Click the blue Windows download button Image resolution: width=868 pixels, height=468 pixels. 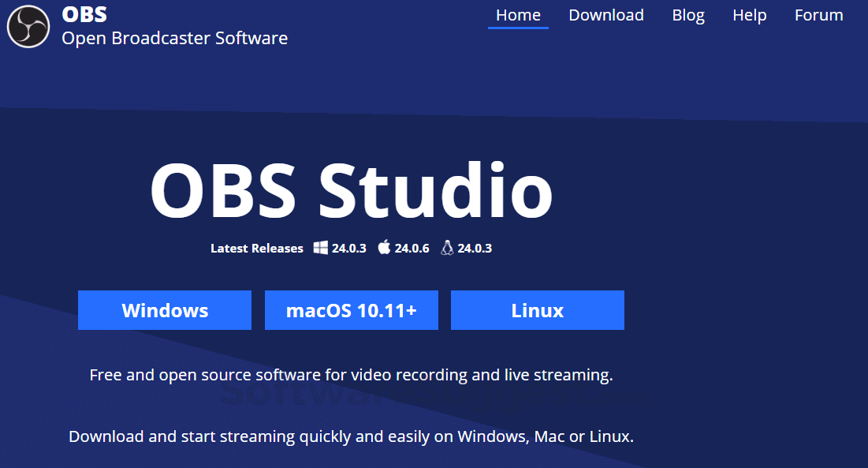click(165, 310)
